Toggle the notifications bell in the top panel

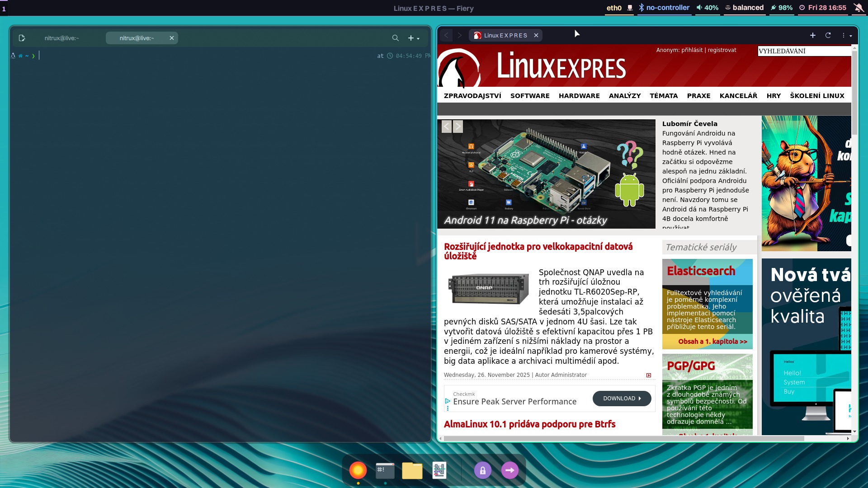(858, 8)
